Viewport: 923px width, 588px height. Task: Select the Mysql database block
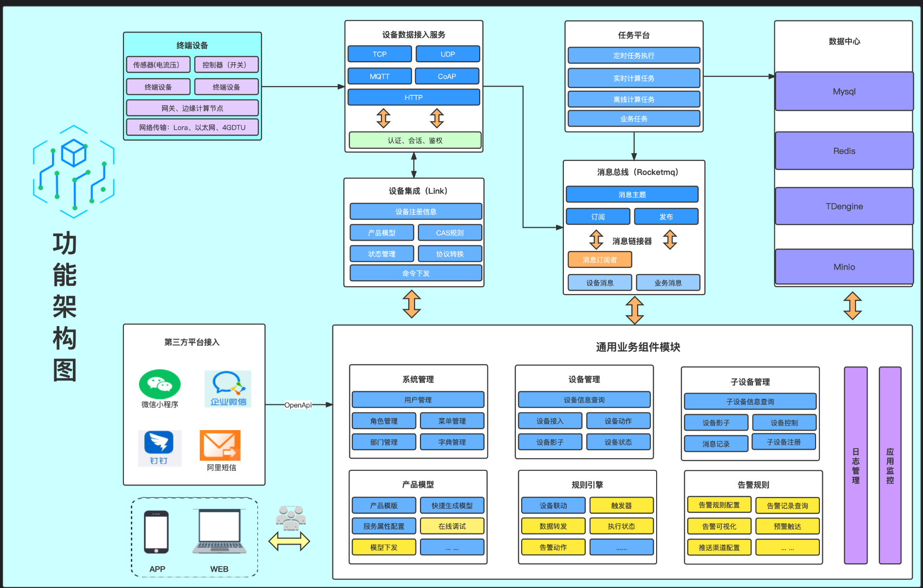[844, 91]
